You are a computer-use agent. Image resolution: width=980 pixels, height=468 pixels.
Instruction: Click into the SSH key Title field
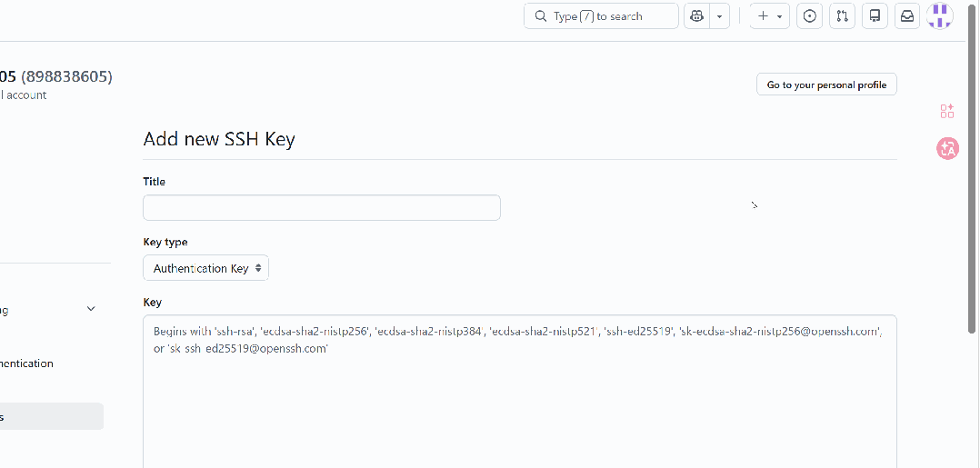point(321,207)
